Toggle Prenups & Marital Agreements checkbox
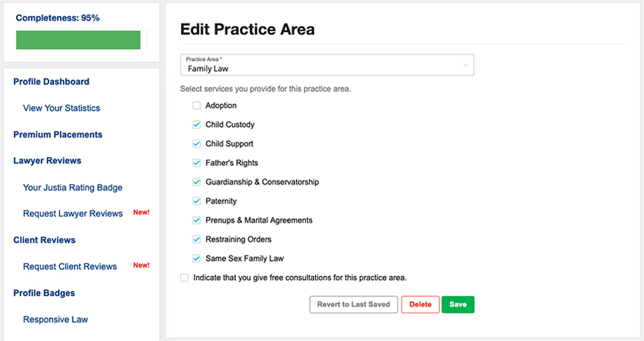 [x=197, y=220]
